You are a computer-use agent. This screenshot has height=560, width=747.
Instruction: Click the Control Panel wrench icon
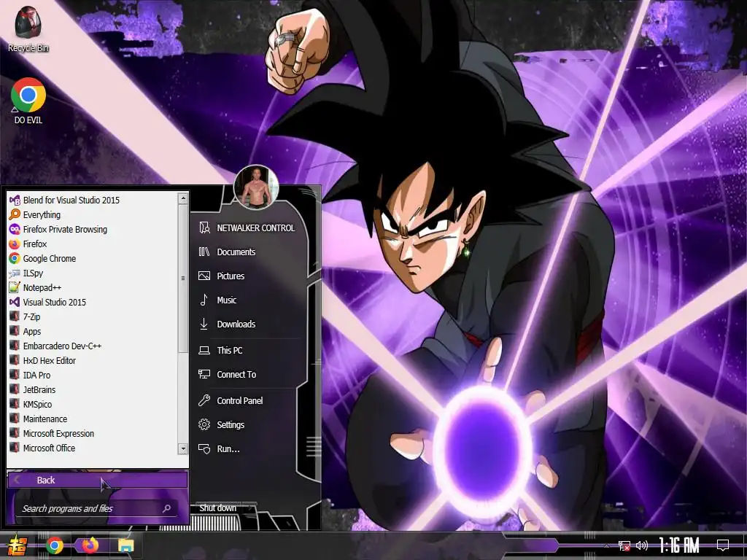pyautogui.click(x=204, y=400)
